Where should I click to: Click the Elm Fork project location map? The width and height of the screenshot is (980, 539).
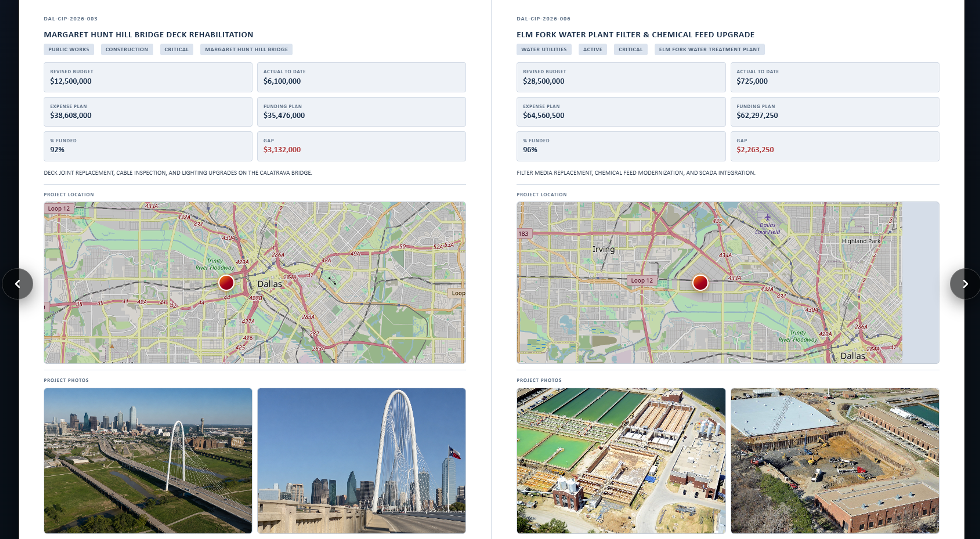click(728, 283)
